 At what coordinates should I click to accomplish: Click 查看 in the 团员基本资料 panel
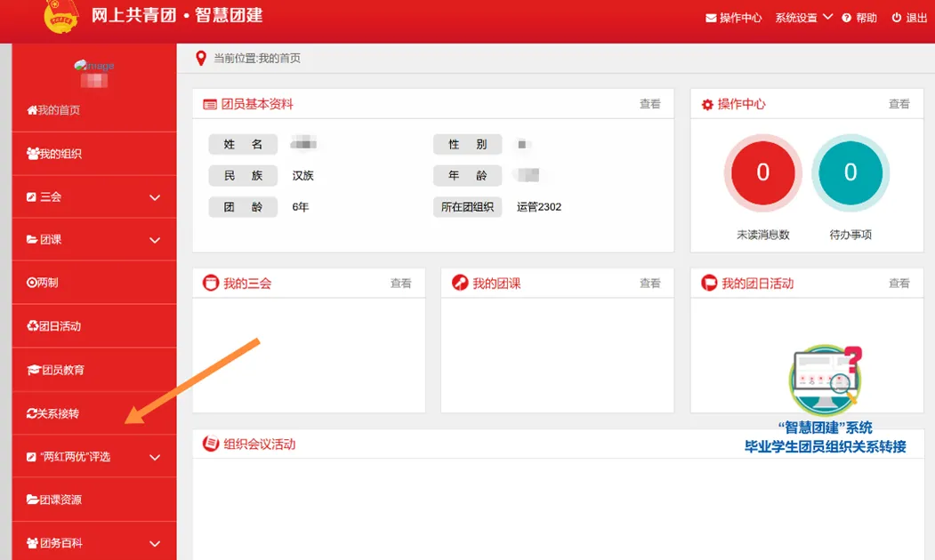[649, 104]
